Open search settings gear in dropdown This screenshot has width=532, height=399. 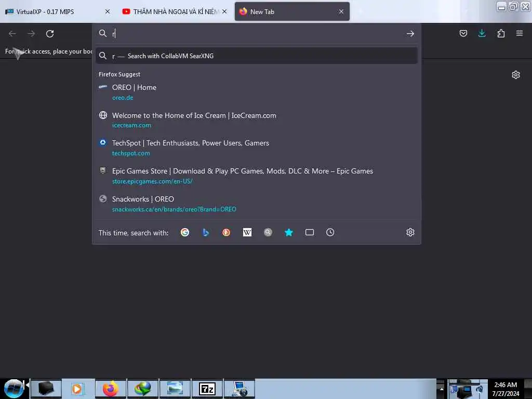click(410, 232)
